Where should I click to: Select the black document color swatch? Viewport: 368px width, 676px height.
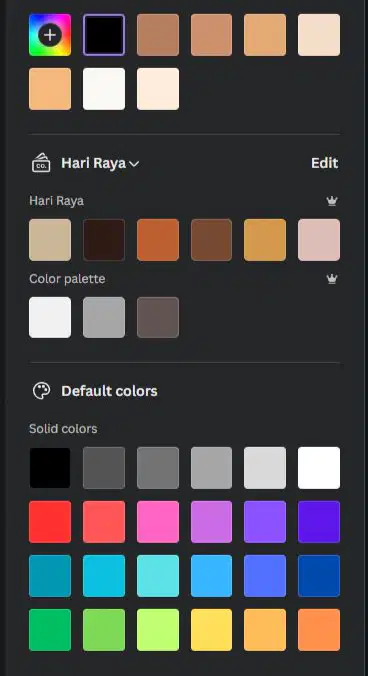point(104,35)
